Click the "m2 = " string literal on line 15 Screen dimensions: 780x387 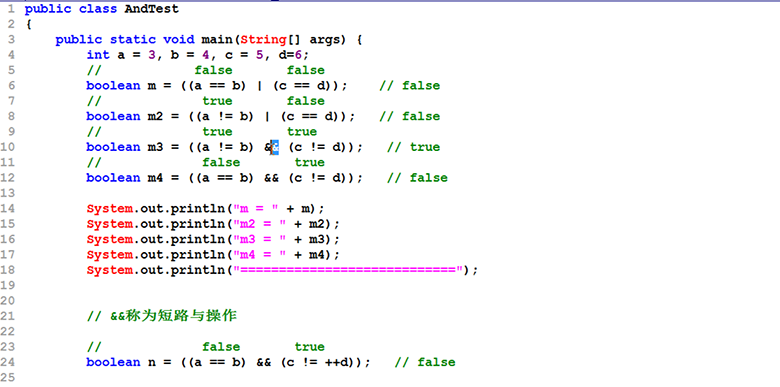point(259,224)
